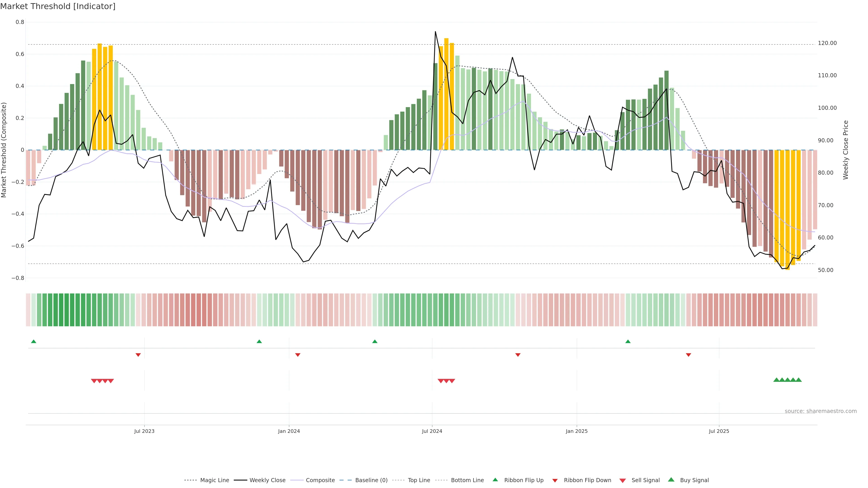This screenshot has width=868, height=488.
Task: Click first green ribbon flip up marker
Action: click(33, 342)
